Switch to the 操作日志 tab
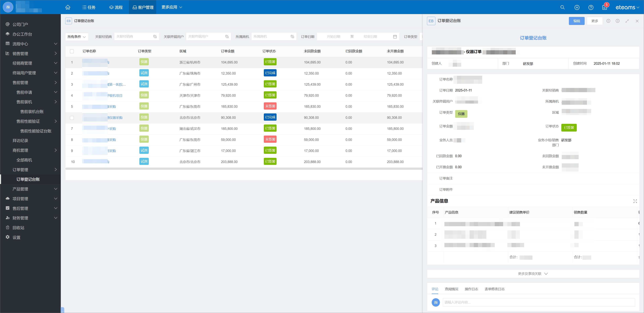644x313 pixels. click(471, 289)
